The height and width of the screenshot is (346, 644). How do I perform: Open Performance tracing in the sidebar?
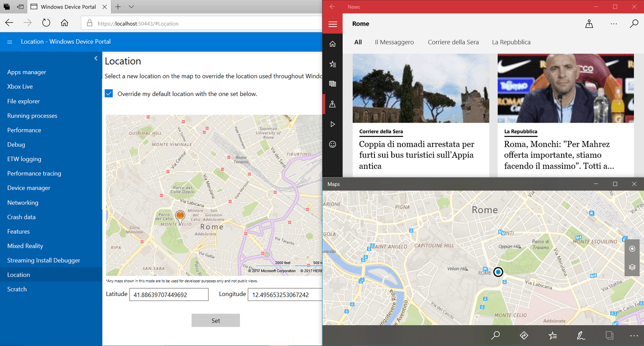[x=34, y=173]
